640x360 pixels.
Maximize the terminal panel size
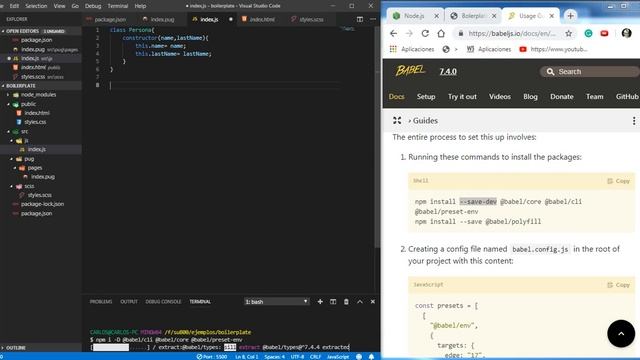coord(360,302)
